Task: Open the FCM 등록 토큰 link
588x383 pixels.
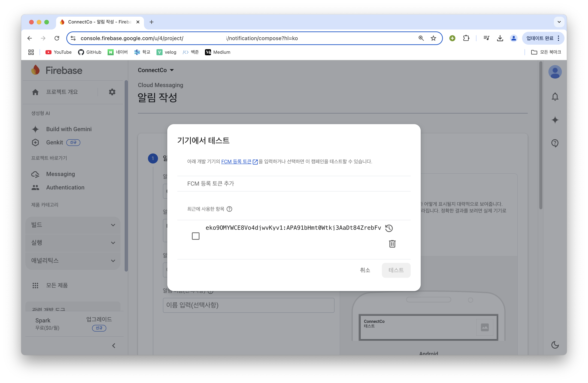Action: [236, 161]
